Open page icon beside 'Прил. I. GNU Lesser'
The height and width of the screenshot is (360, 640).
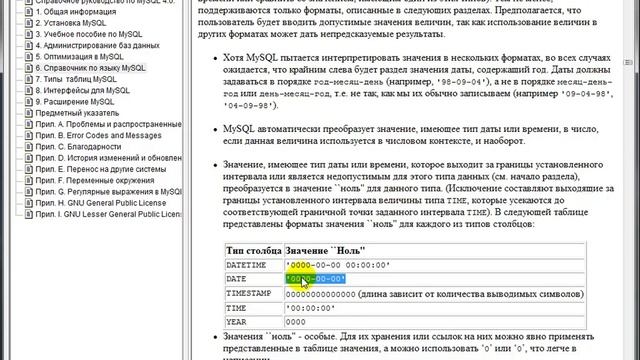(x=29, y=214)
